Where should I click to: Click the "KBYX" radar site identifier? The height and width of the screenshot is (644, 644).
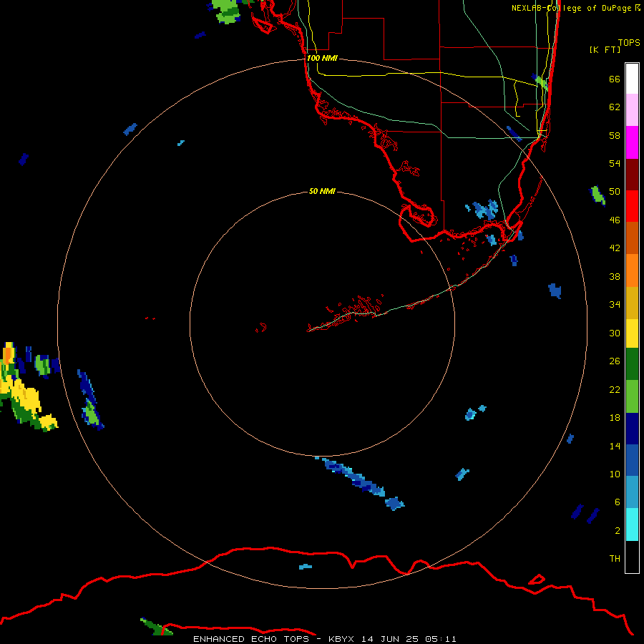tap(341, 639)
